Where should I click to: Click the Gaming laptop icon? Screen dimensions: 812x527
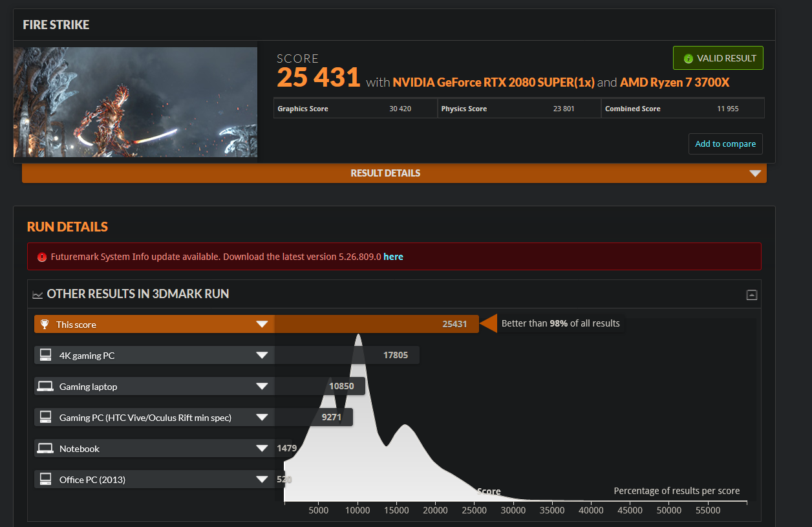[45, 387]
